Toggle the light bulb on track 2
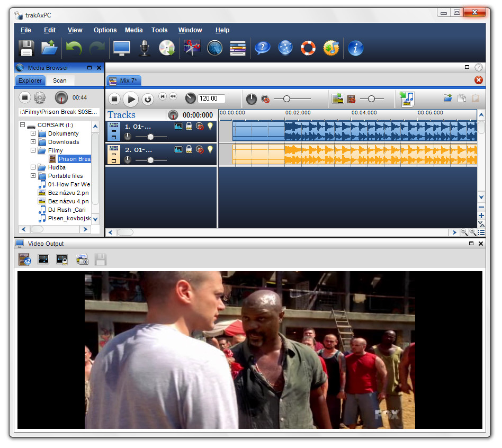This screenshot has width=502, height=448. (x=210, y=149)
